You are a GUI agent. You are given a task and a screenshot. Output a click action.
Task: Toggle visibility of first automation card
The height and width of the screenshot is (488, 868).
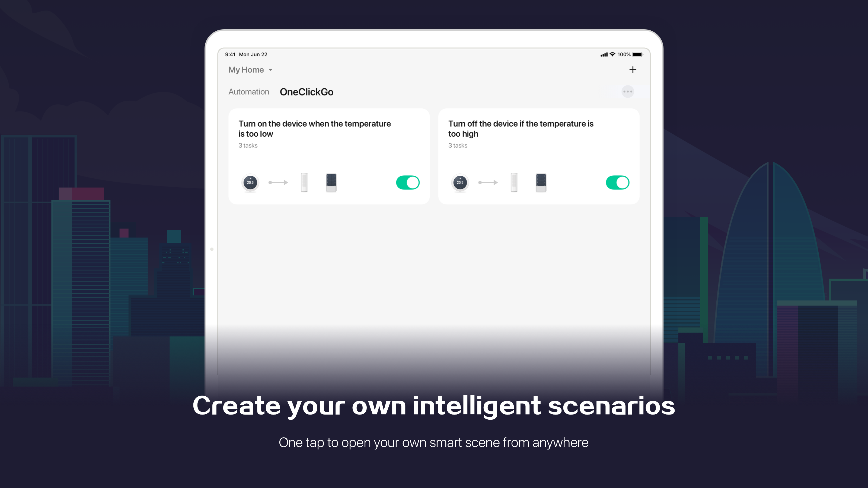[408, 183]
